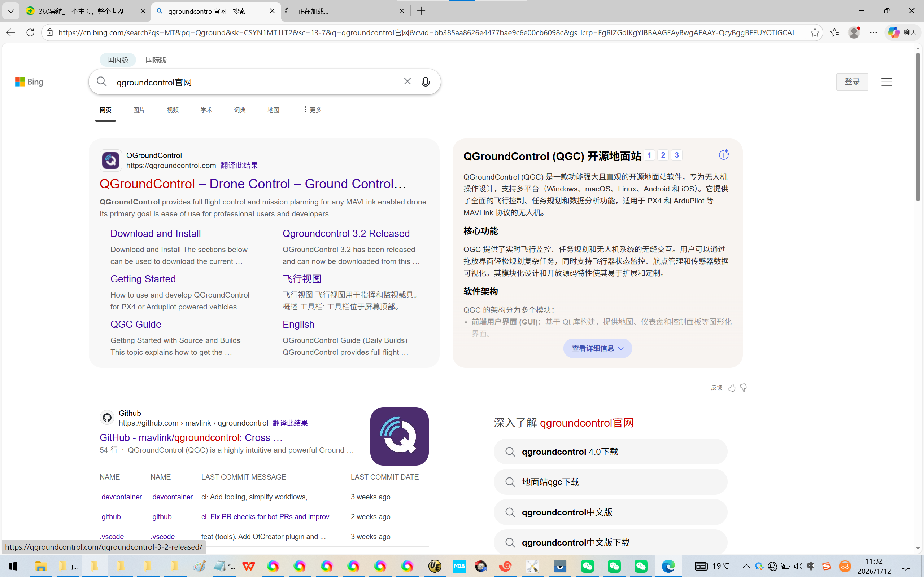
Task: Open the Download and Install link
Action: point(156,234)
